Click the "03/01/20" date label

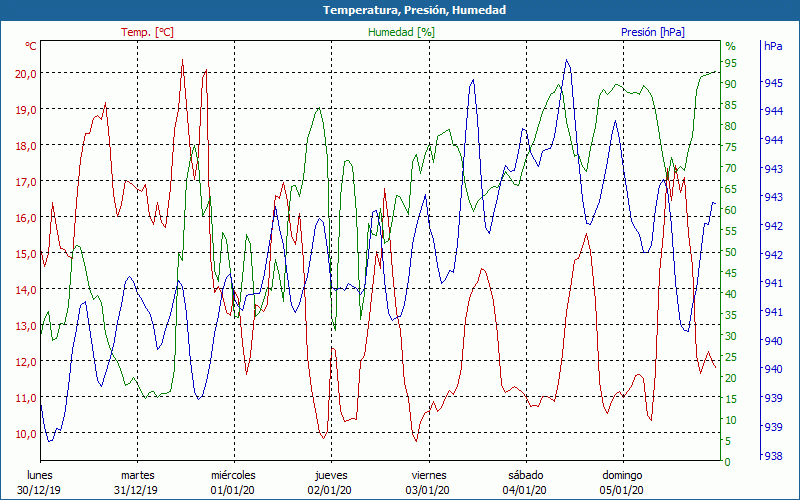pyautogui.click(x=428, y=490)
